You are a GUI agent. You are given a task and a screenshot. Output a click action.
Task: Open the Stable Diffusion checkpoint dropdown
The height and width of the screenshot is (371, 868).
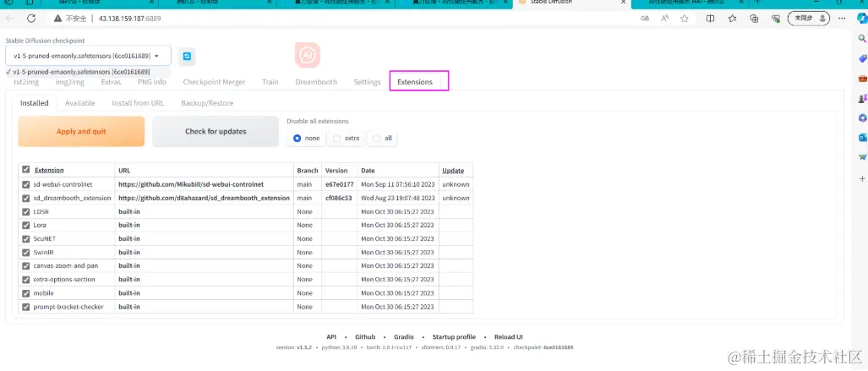(x=88, y=56)
